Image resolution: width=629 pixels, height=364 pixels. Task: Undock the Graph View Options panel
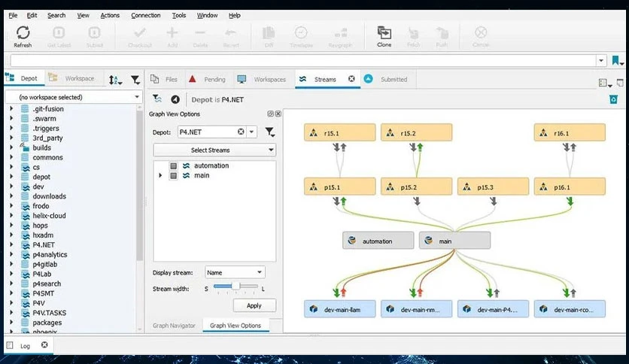coord(270,114)
